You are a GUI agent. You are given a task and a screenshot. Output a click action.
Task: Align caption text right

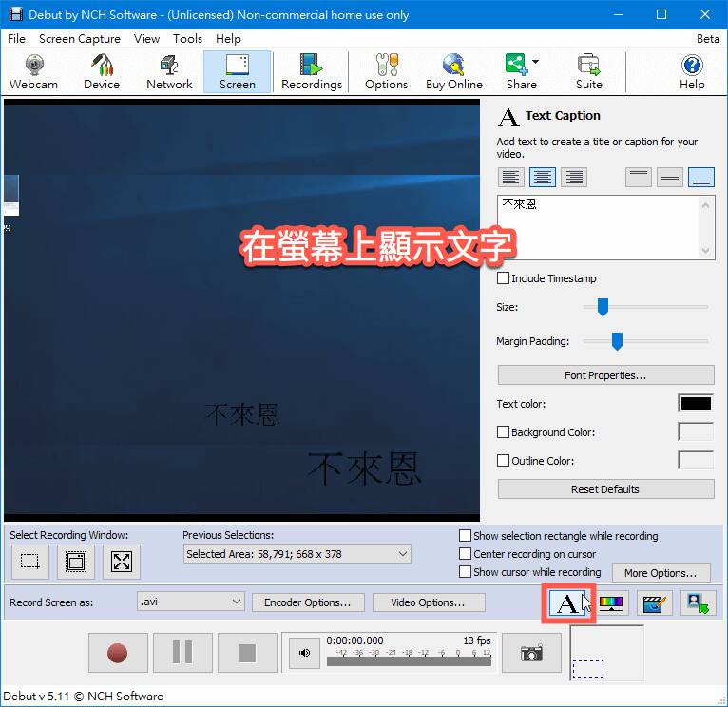coord(574,178)
